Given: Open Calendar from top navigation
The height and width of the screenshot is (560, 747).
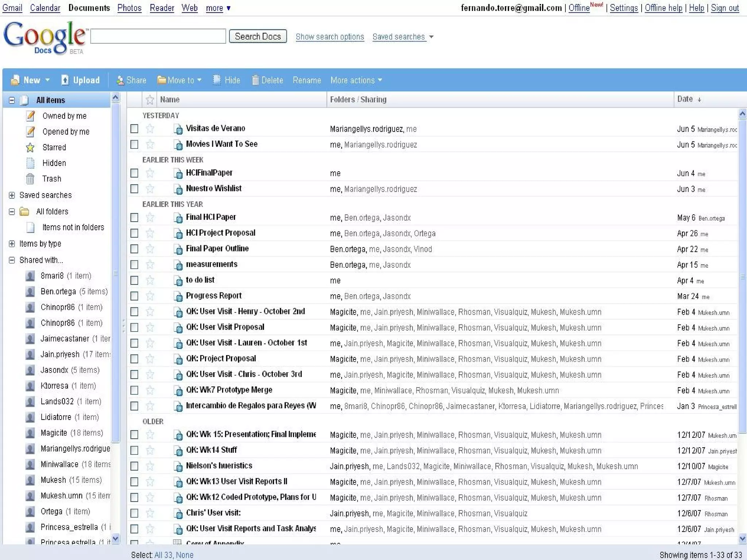Looking at the screenshot, I should [45, 8].
